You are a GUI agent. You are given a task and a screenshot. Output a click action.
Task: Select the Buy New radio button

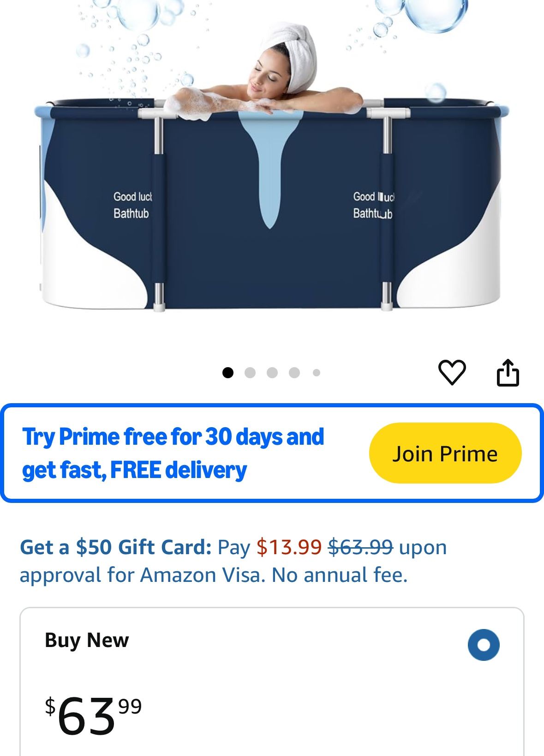[484, 645]
